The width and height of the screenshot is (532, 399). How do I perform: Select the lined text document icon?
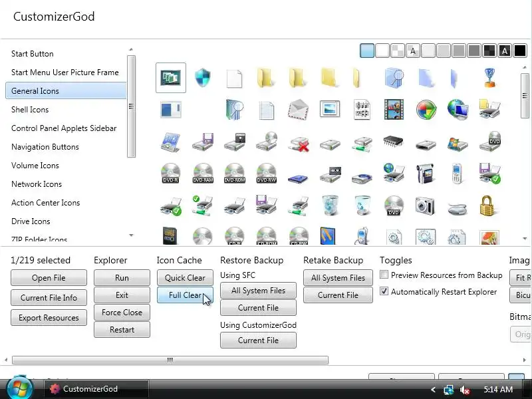267,110
